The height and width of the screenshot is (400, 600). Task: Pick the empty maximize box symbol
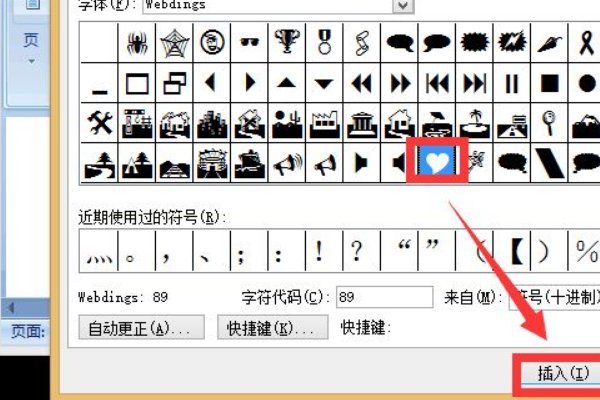137,83
